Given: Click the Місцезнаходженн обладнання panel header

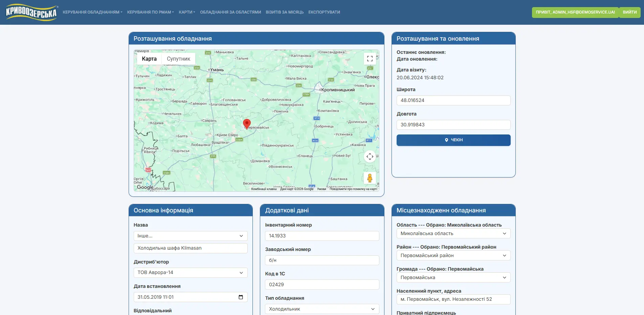Looking at the screenshot, I should click(x=453, y=210).
